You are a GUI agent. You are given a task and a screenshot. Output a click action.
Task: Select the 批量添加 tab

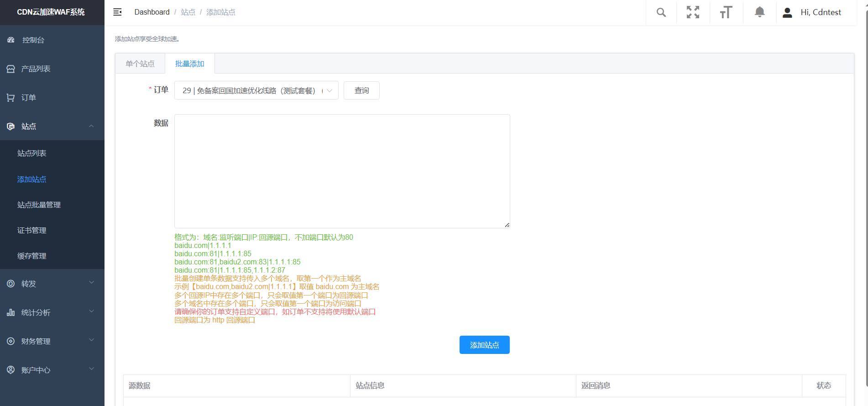190,64
